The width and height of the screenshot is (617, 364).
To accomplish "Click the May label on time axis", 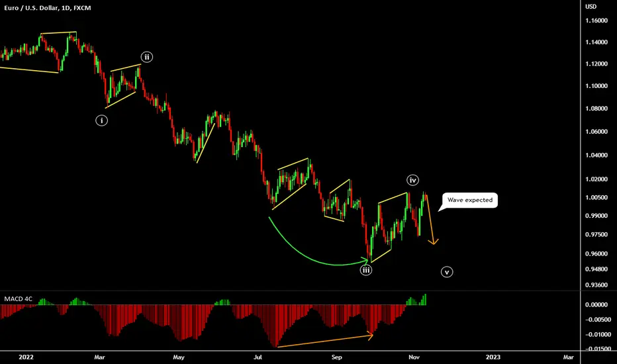I will coord(179,357).
